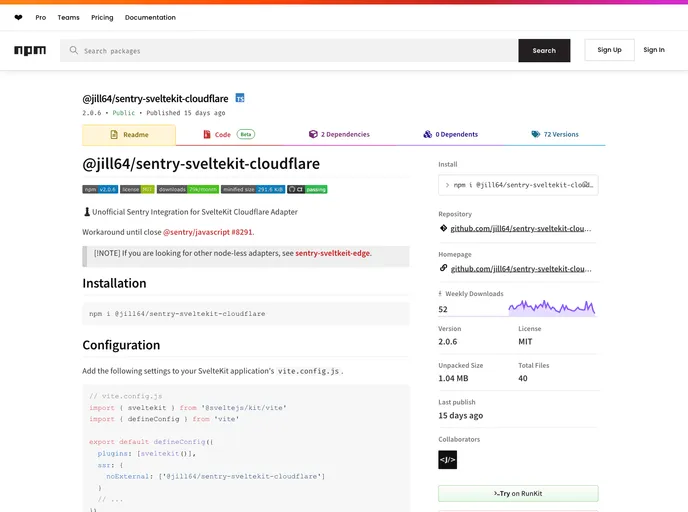The height and width of the screenshot is (512, 688).
Task: Open the sentry-sveltkeit-edge link
Action: tap(333, 253)
